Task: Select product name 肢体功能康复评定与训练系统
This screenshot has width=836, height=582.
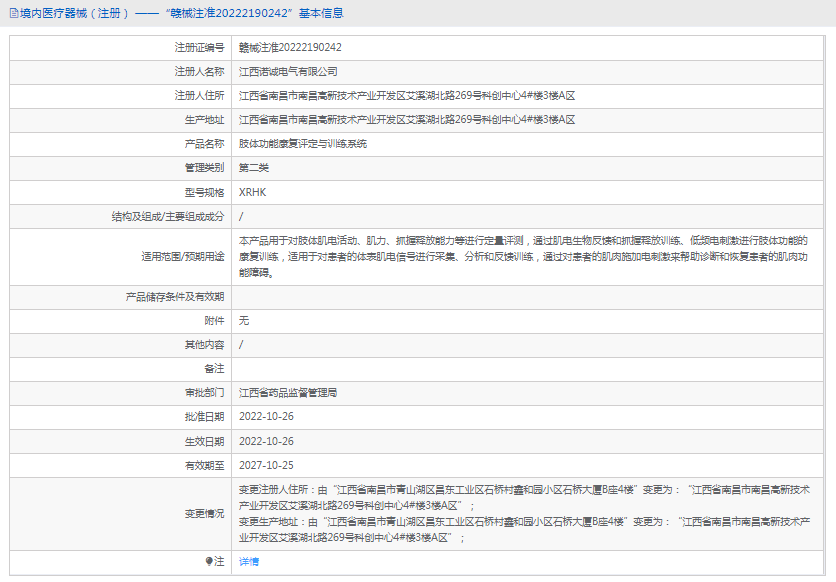Action: 303,144
